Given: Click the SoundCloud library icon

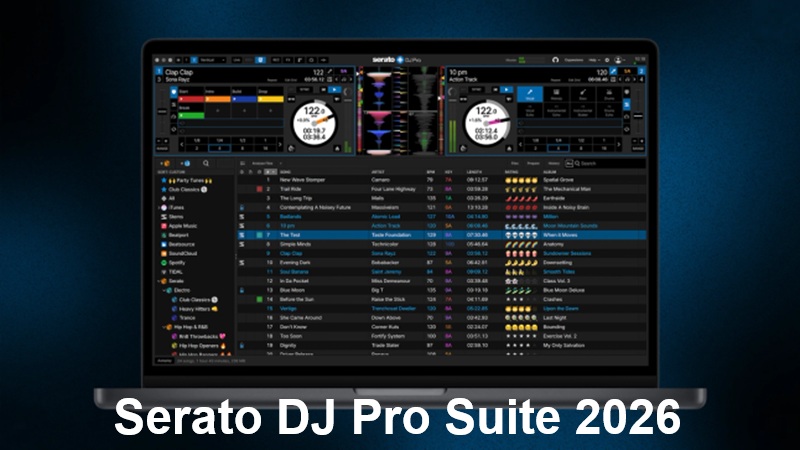Looking at the screenshot, I should (x=164, y=254).
